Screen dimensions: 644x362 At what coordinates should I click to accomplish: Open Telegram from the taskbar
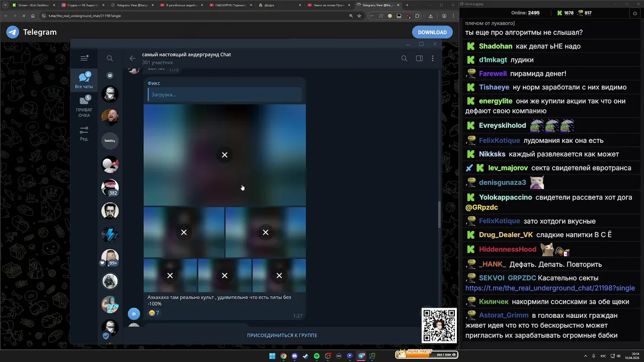tap(361, 356)
